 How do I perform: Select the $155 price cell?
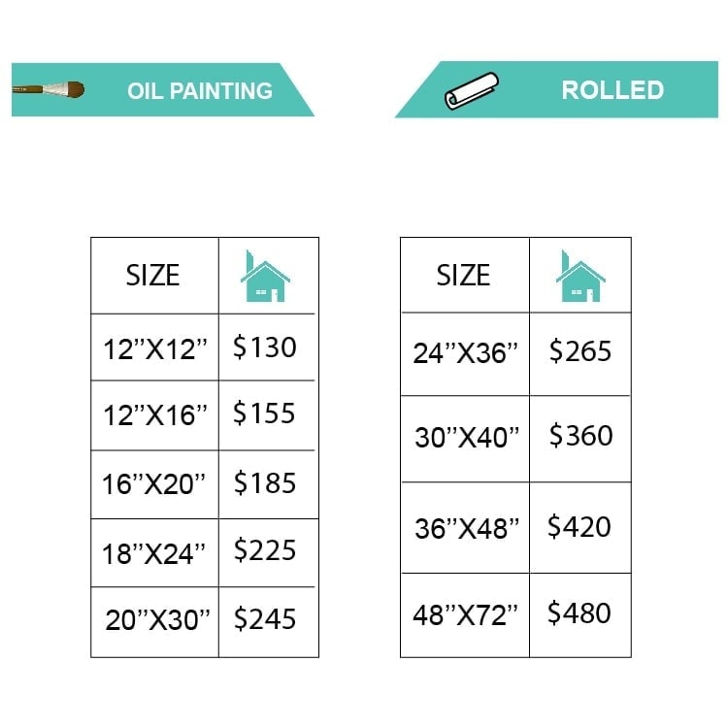tap(265, 414)
